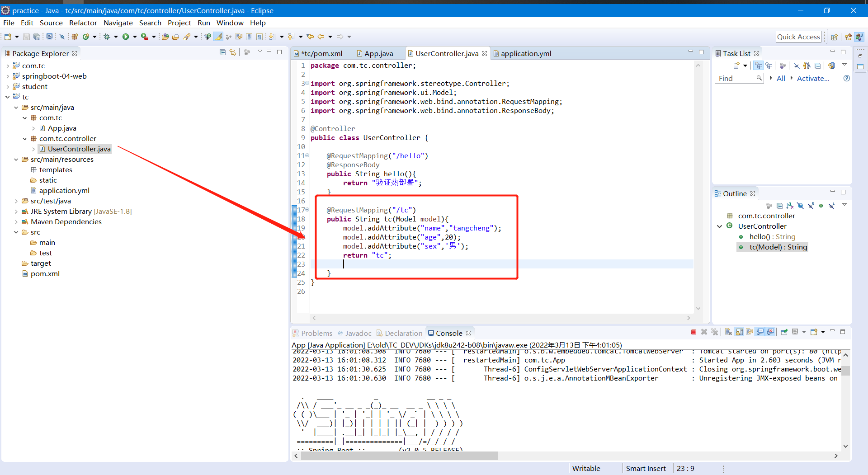Toggle Scroll Lock in Console
This screenshot has width=868, height=475.
click(739, 332)
